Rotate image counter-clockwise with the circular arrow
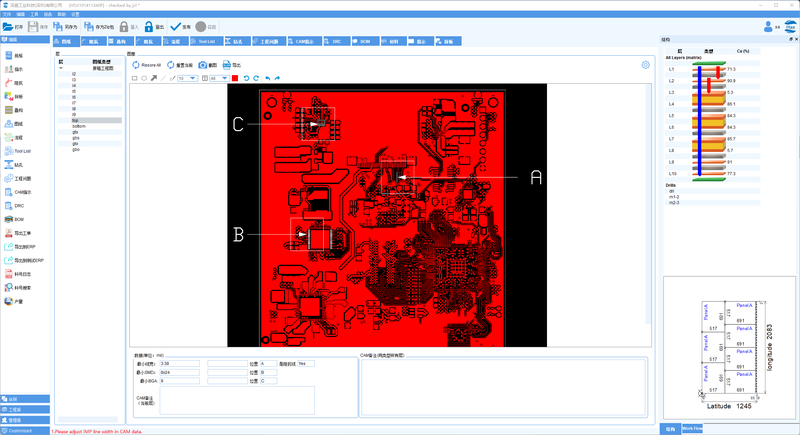The image size is (800, 435). (x=246, y=78)
